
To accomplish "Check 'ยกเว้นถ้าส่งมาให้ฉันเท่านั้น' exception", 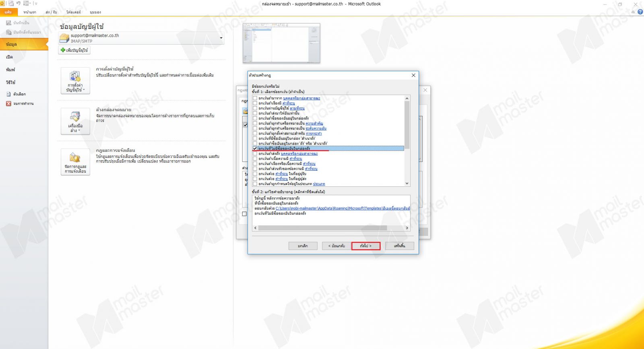I will click(x=255, y=113).
